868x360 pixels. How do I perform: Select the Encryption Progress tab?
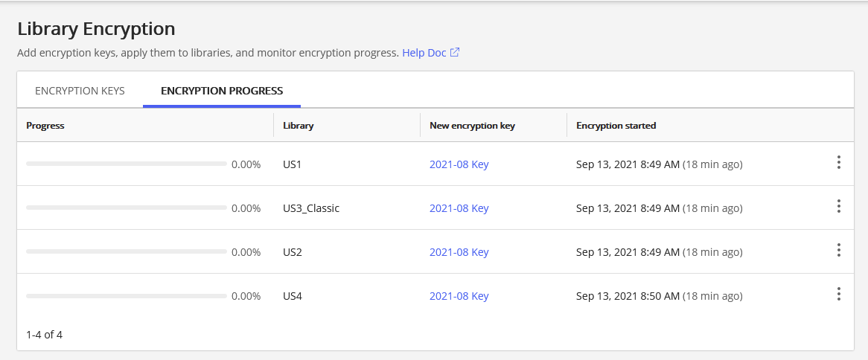[x=222, y=91]
